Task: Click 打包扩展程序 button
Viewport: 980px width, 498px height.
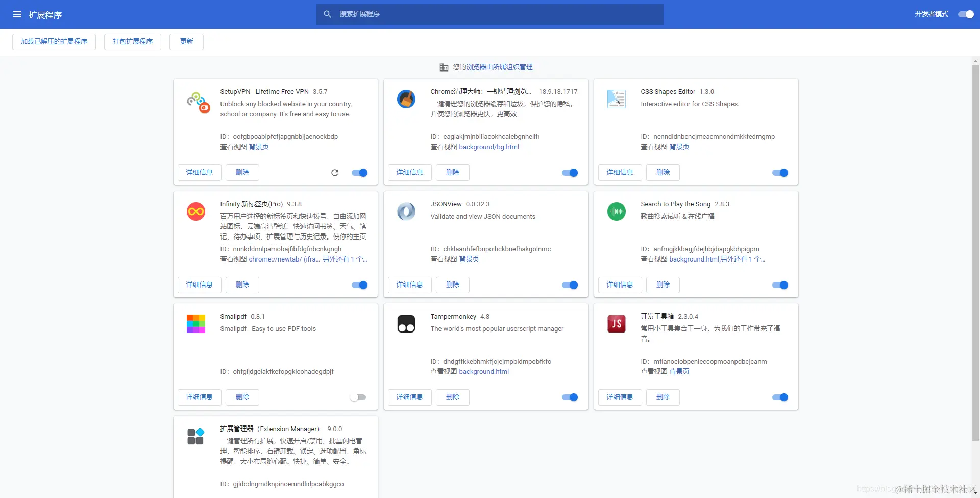Action: 133,42
